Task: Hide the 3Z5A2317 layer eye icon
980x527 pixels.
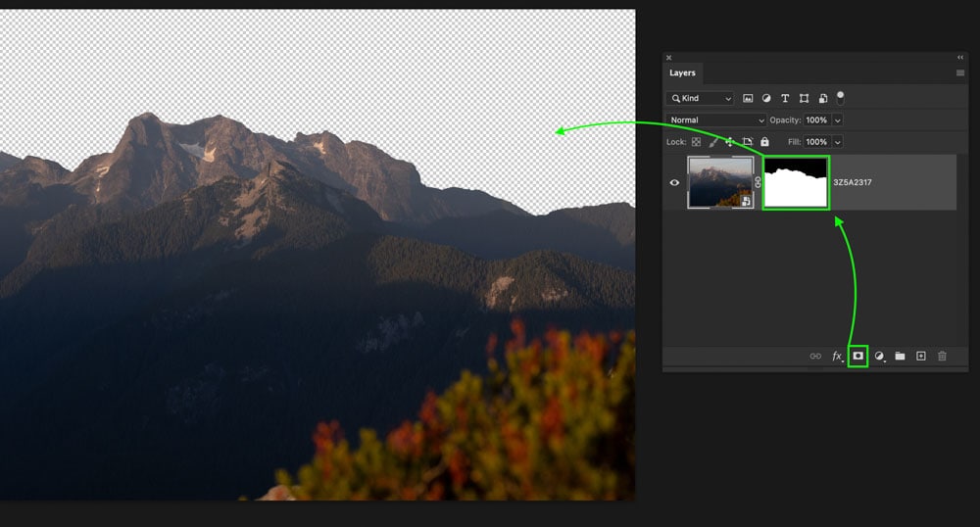Action: tap(674, 182)
